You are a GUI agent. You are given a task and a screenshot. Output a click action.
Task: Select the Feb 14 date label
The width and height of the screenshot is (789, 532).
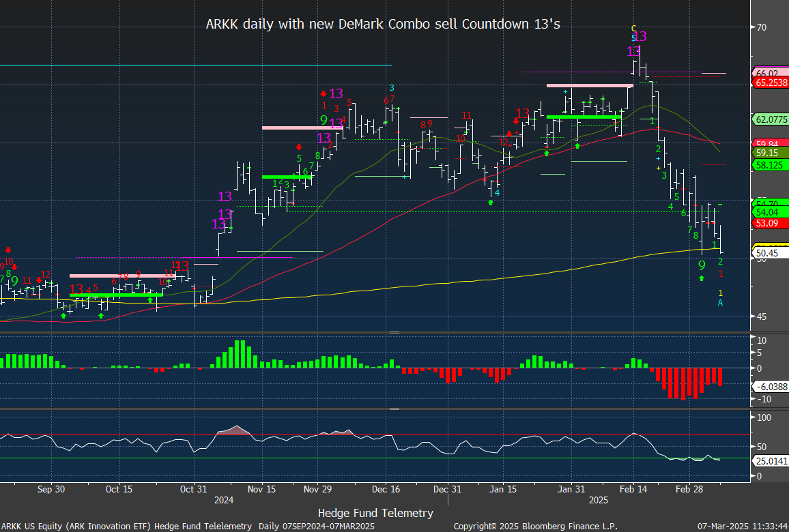[633, 489]
